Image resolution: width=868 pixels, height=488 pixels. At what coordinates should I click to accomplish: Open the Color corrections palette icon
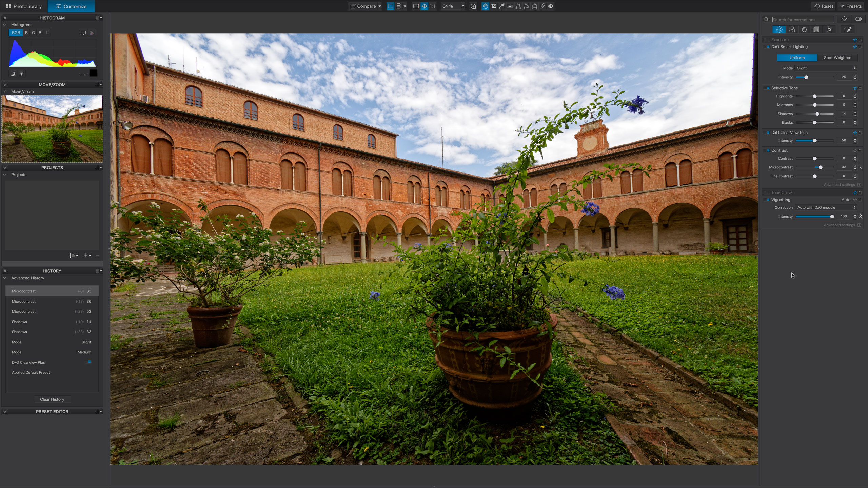(792, 29)
